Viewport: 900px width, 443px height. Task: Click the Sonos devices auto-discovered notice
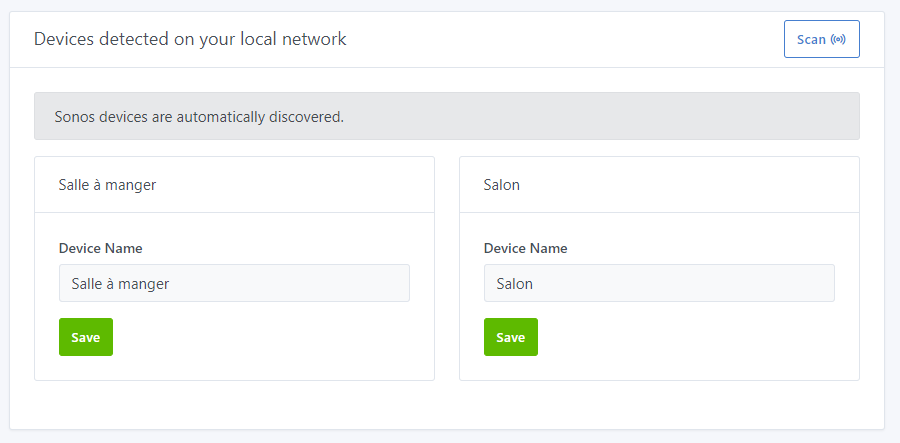(447, 116)
